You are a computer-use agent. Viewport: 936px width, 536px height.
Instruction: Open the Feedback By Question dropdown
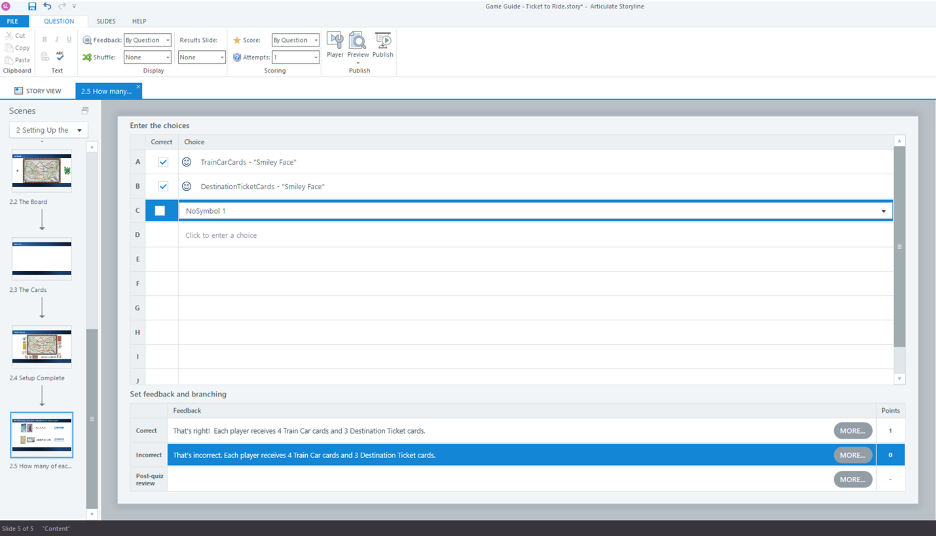[x=168, y=40]
